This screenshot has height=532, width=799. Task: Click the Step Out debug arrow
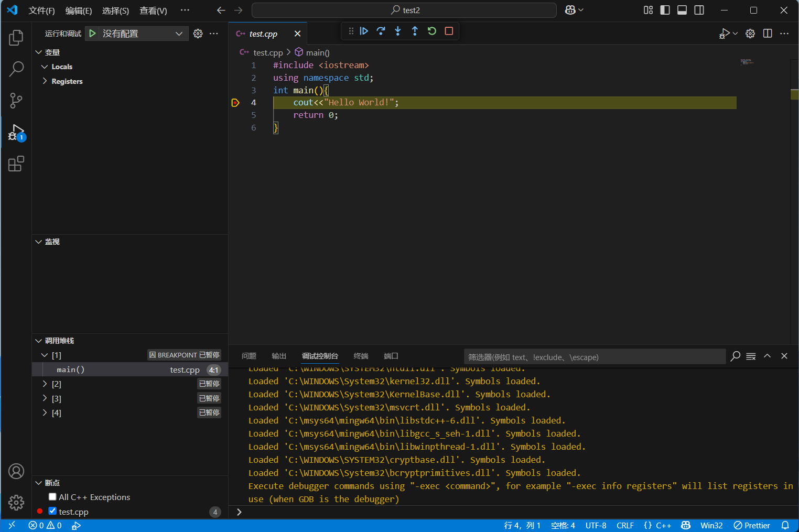pos(415,31)
